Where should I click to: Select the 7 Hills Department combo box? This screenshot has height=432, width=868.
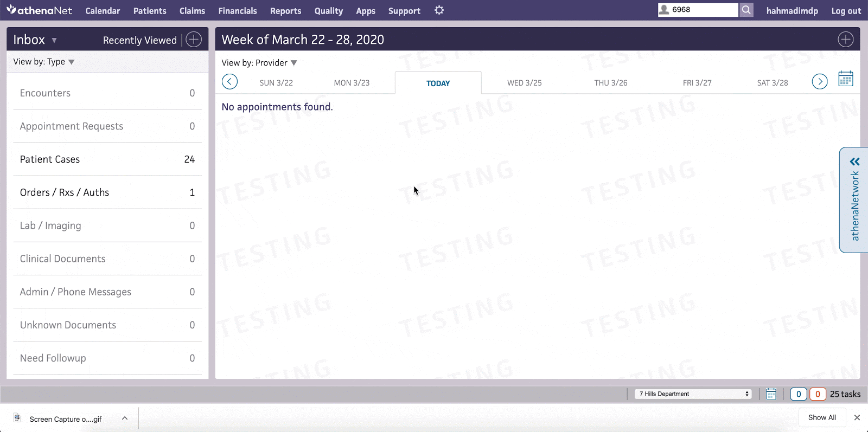(693, 394)
